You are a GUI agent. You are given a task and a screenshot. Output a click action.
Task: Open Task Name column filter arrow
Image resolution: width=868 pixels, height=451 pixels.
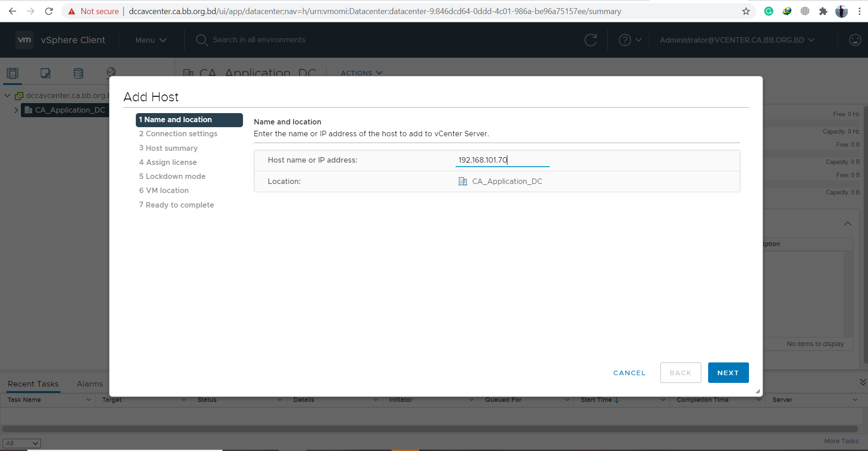[88, 400]
